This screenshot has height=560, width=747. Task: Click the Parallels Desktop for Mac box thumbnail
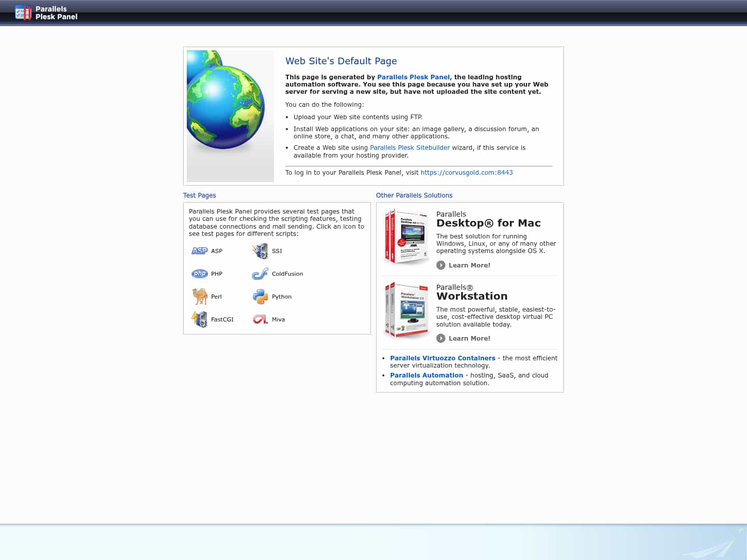click(407, 237)
